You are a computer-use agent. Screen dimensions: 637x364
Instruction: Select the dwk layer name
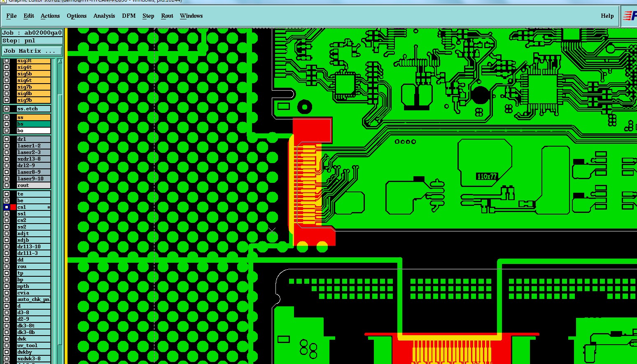(x=33, y=339)
